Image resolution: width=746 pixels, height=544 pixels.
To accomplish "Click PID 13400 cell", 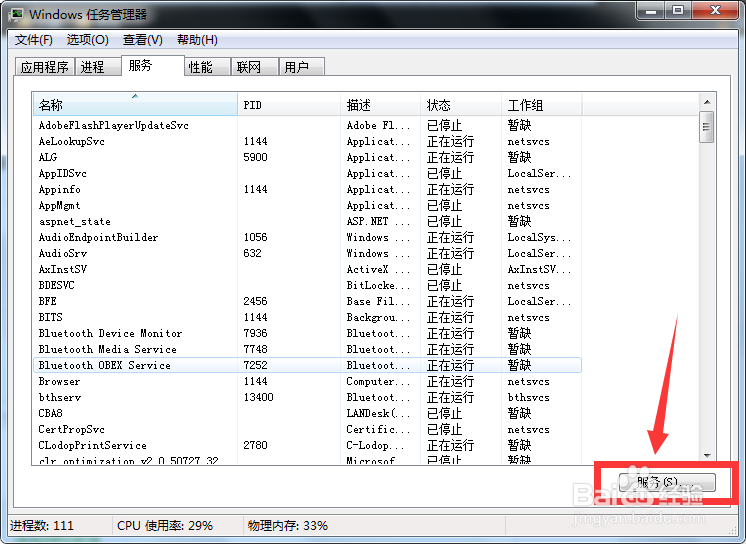I will (258, 397).
